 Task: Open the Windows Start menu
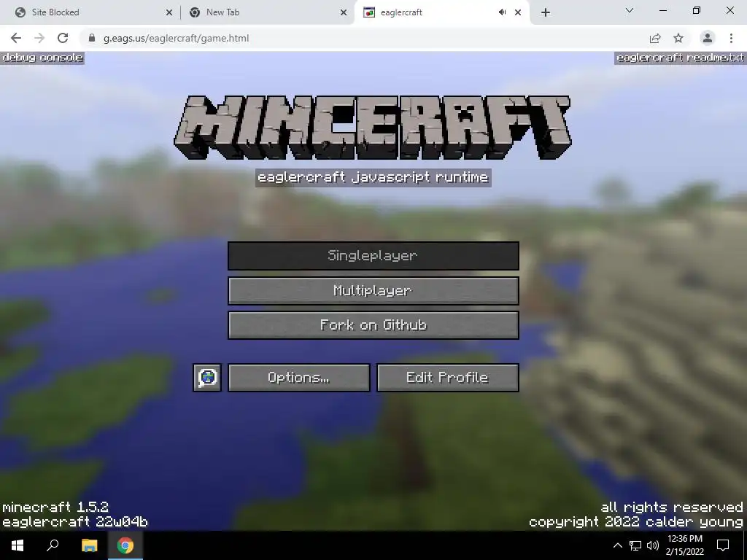pyautogui.click(x=18, y=545)
